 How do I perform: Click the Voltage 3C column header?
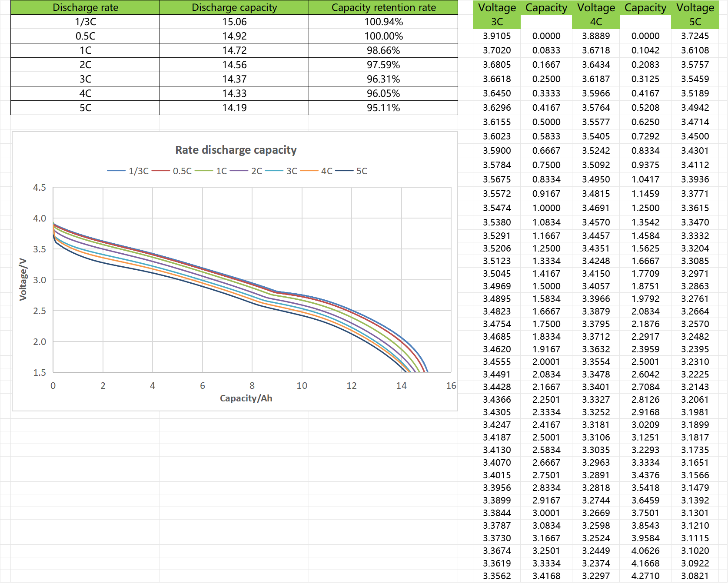pyautogui.click(x=497, y=14)
